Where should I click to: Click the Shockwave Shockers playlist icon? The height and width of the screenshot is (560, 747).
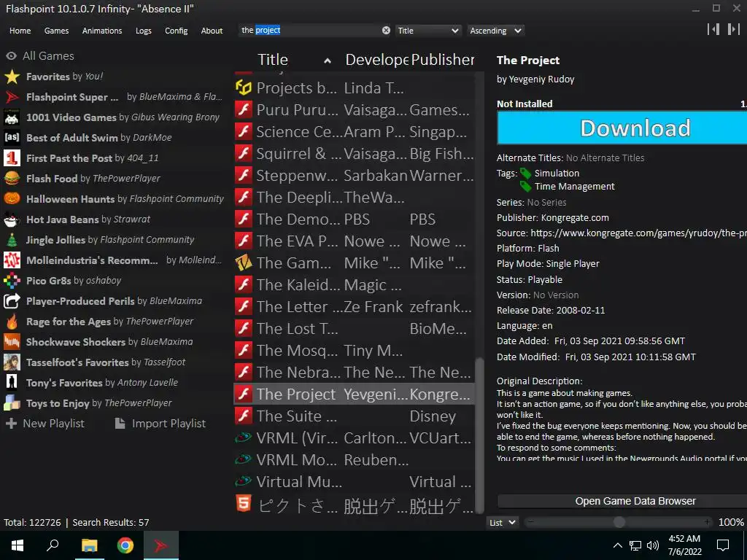[x=12, y=342]
